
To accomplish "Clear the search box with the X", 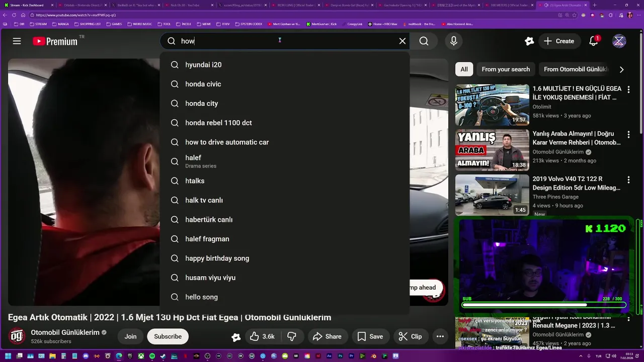I will (403, 41).
